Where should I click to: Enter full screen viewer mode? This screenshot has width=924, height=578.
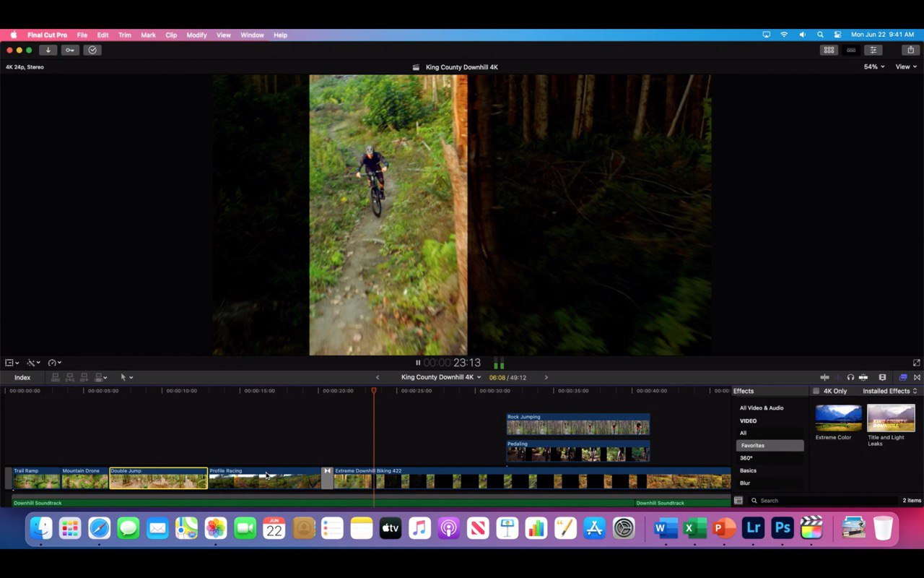[916, 363]
